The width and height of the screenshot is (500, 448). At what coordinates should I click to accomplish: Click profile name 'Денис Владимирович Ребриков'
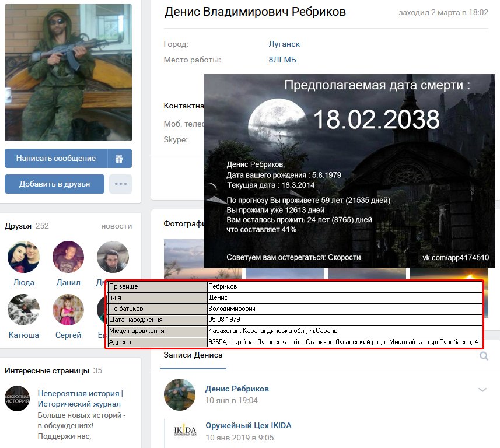click(255, 12)
